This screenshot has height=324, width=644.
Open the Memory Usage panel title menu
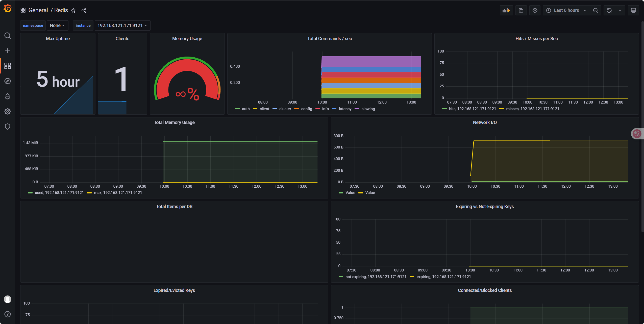[187, 39]
